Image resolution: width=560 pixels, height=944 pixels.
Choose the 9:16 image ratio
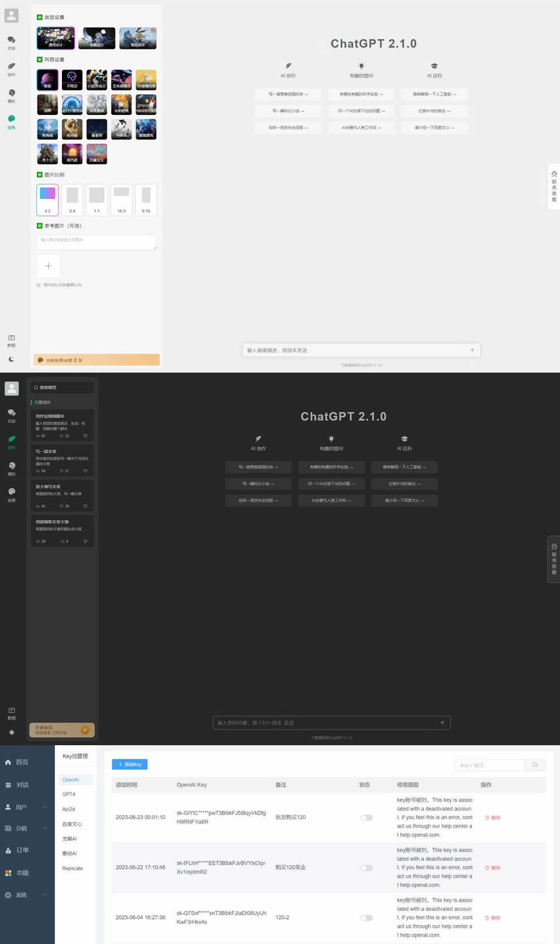pos(146,200)
